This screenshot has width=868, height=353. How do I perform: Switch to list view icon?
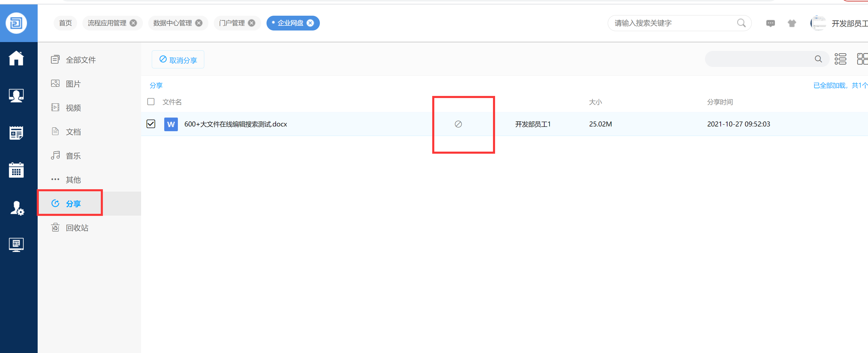840,59
